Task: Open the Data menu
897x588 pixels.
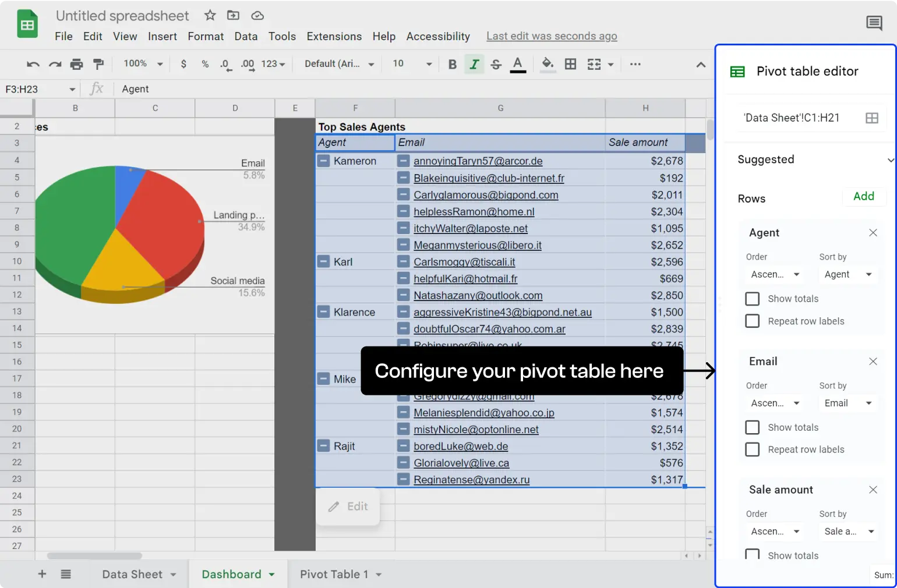Action: click(x=246, y=36)
